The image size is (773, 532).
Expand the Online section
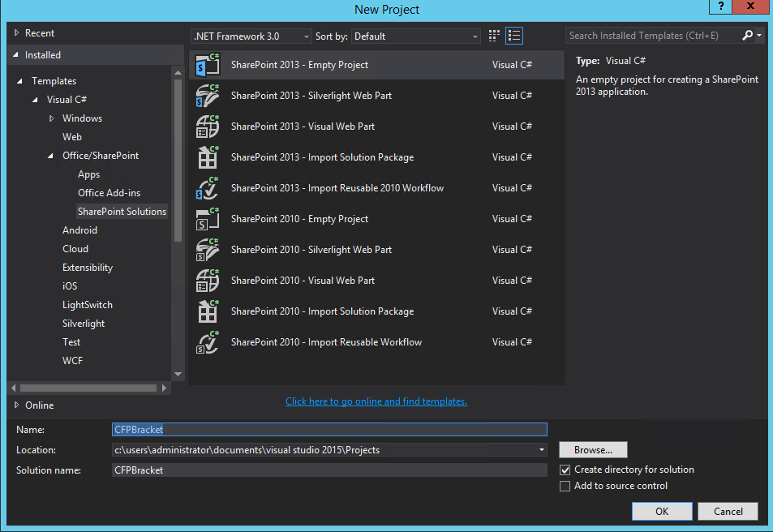pos(16,405)
